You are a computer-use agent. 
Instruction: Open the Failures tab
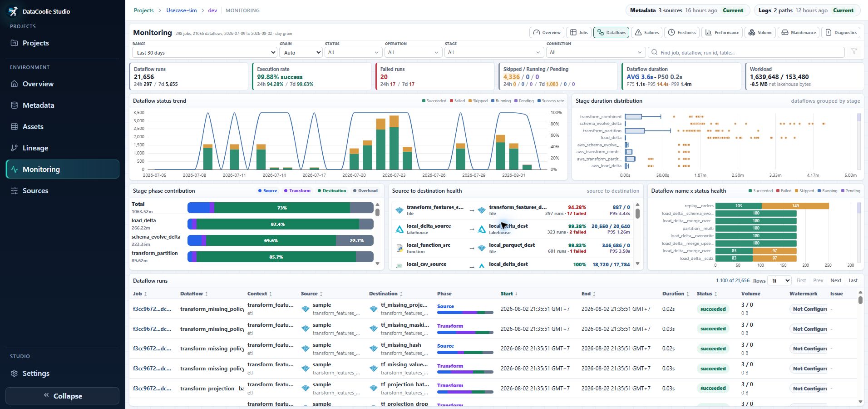click(x=647, y=32)
